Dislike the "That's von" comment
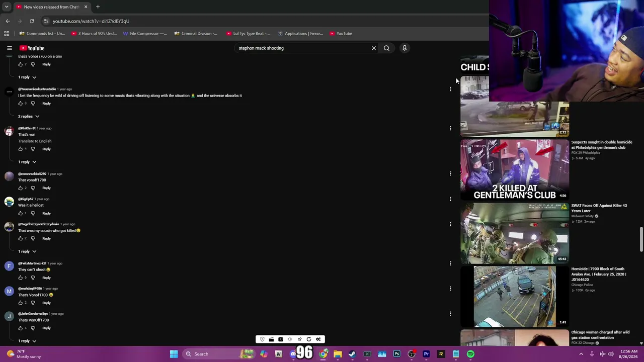This screenshot has width=644, height=362. tap(33, 149)
